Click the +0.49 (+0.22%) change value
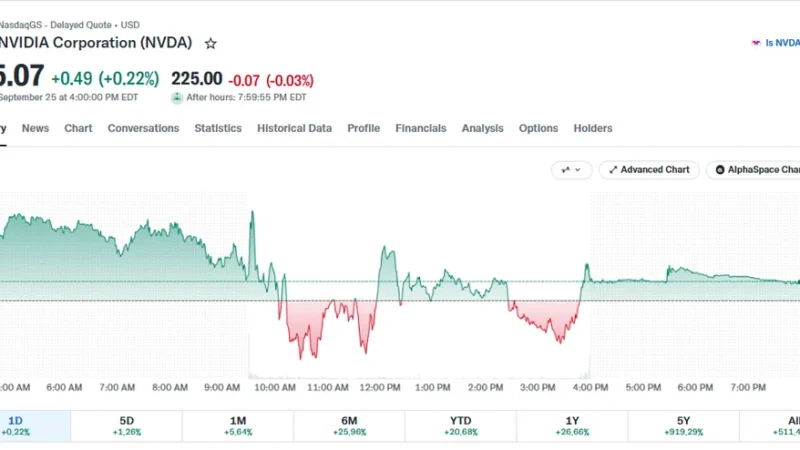Viewport: 800px width, 450px height. click(x=105, y=79)
